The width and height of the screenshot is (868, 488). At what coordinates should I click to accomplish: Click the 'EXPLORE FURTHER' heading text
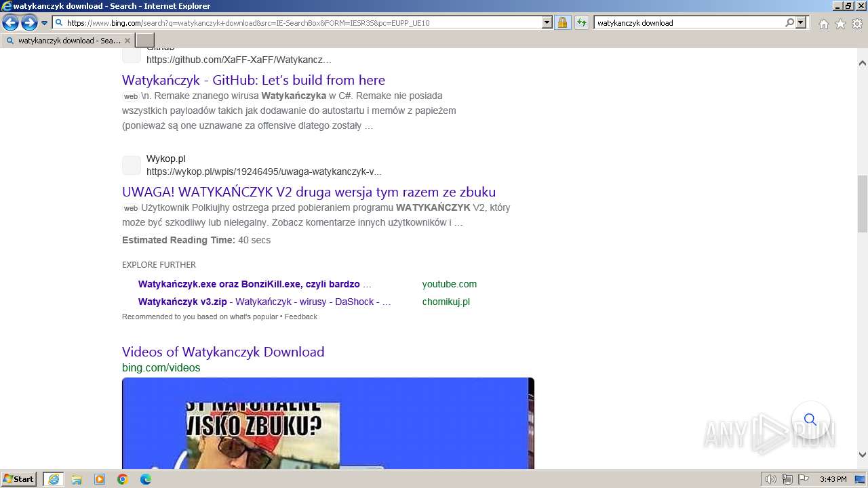click(x=159, y=265)
